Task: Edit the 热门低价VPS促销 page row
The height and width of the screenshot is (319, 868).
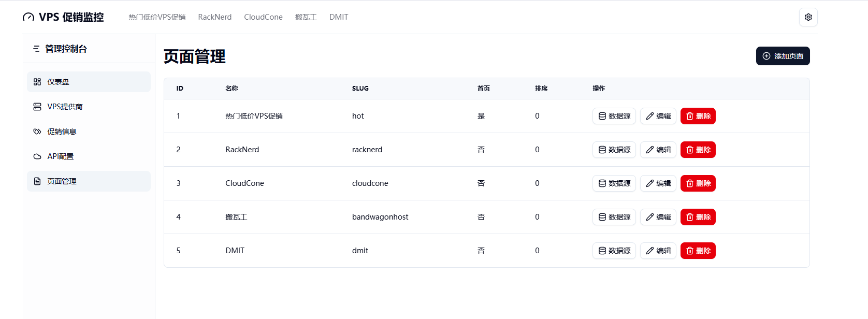Action: pos(658,116)
